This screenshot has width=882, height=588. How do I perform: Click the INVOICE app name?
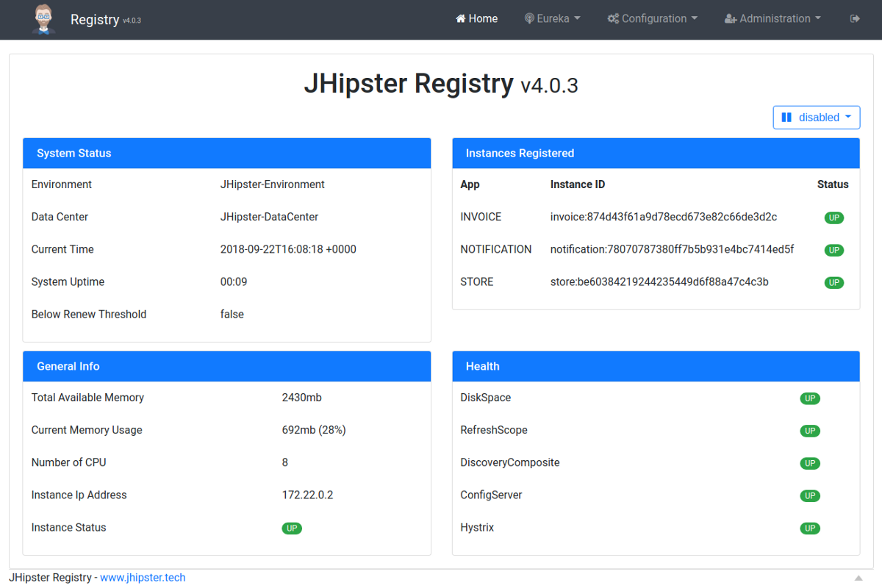point(481,217)
